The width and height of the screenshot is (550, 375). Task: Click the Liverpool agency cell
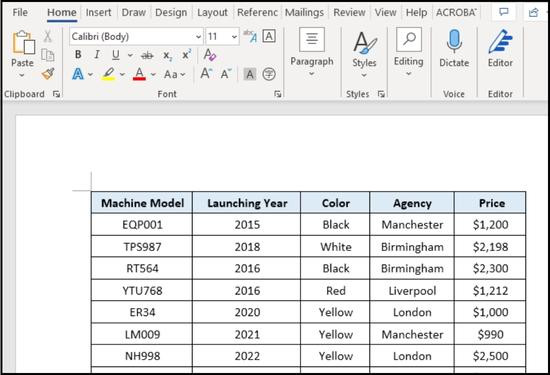(412, 290)
